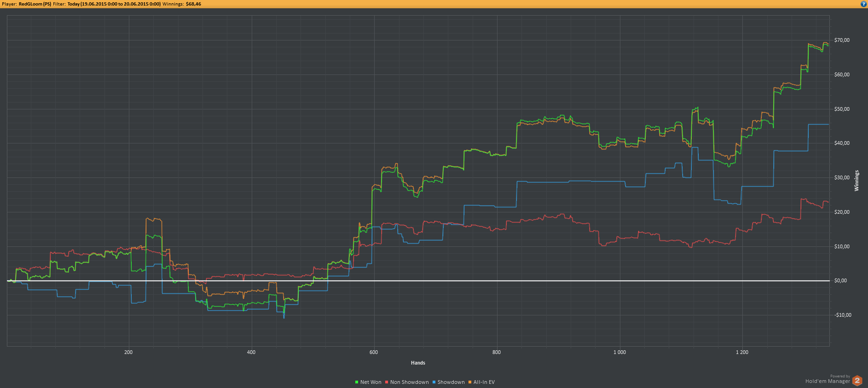Viewport: 868px width, 388px height.
Task: Click the 400 hands x-axis label
Action: tap(251, 352)
